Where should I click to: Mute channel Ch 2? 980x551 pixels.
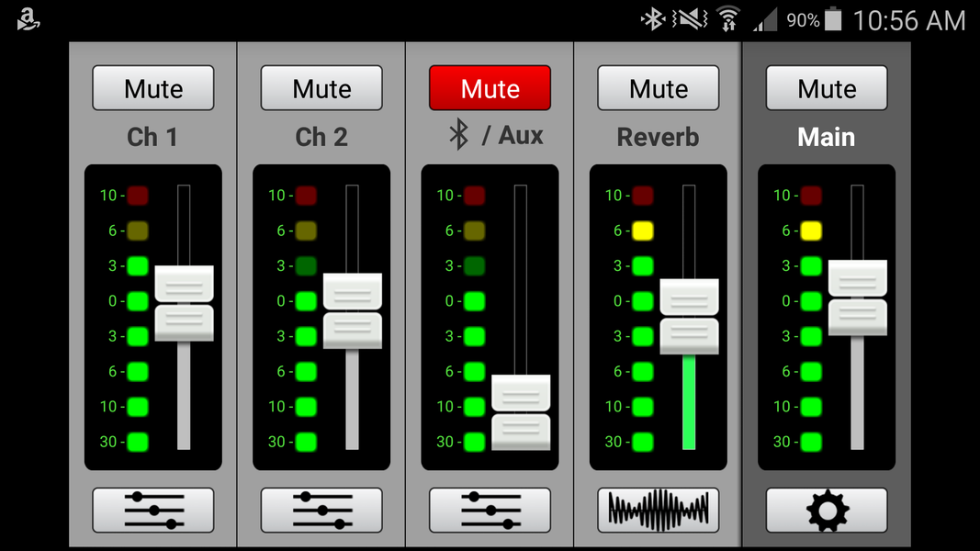pyautogui.click(x=321, y=88)
